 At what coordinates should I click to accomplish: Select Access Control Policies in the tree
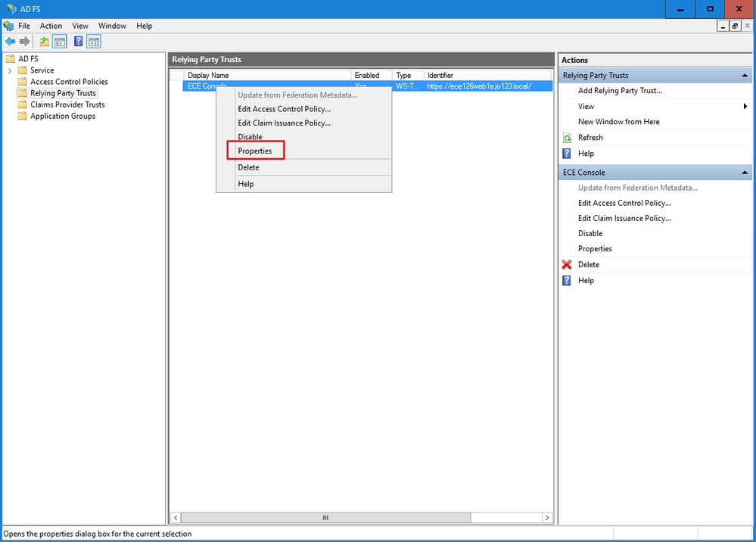point(69,82)
